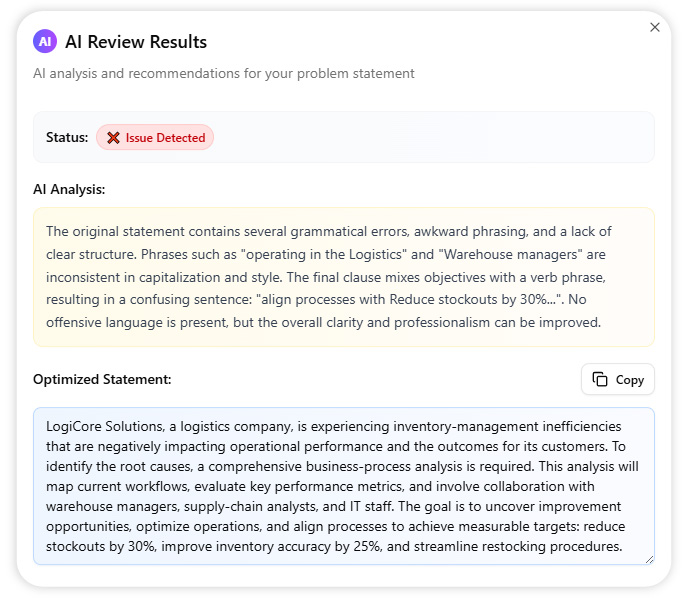
Task: Select the Issue Detected status badge
Action: point(155,138)
